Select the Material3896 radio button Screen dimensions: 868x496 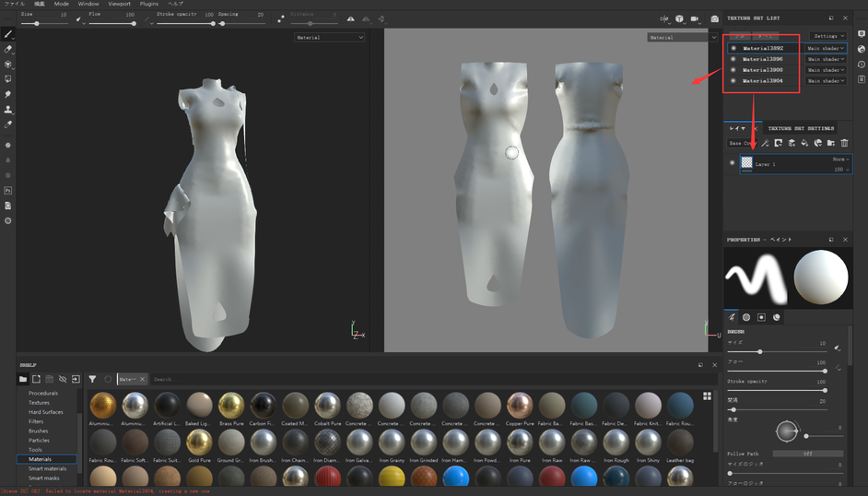point(733,59)
